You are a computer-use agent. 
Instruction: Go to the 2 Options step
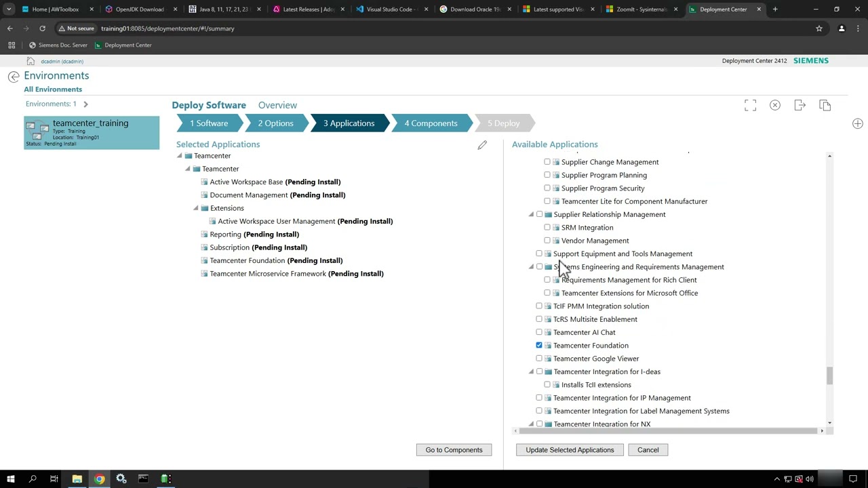click(x=275, y=123)
